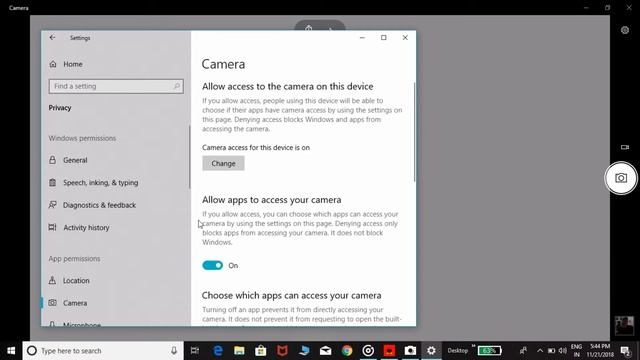Switch Camera app to video mode

tap(624, 147)
